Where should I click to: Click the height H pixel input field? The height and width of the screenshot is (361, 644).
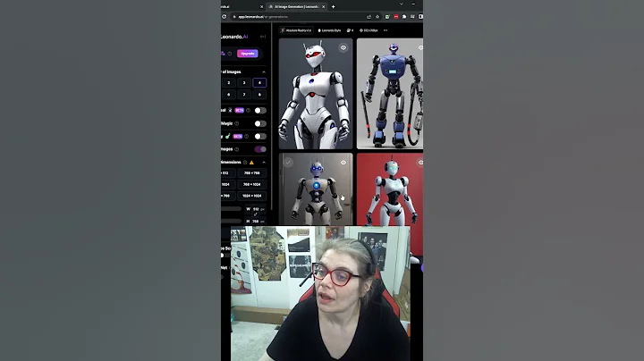255,221
